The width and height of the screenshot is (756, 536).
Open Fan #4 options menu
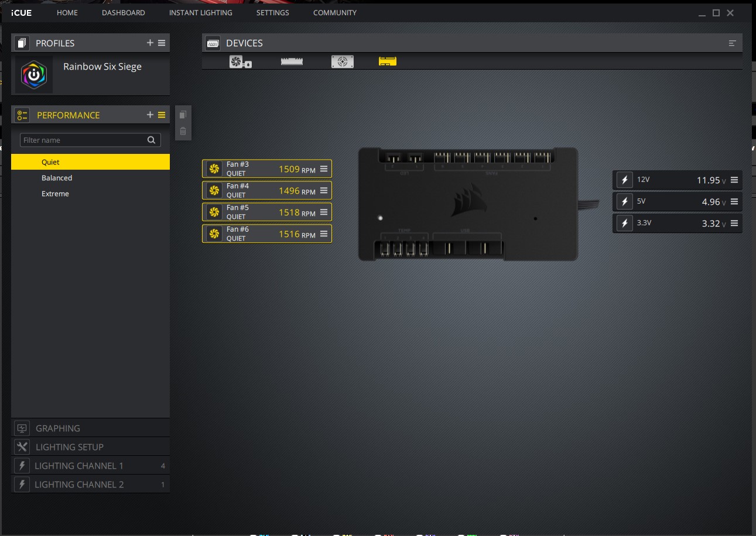point(324,190)
